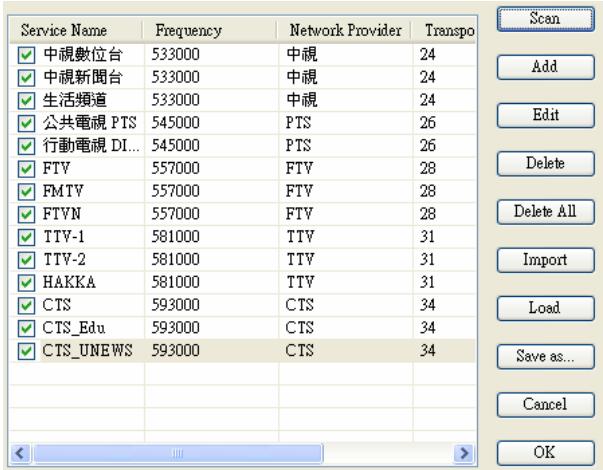Remove all channels with Delete All
The width and height of the screenshot is (603, 470).
(545, 212)
